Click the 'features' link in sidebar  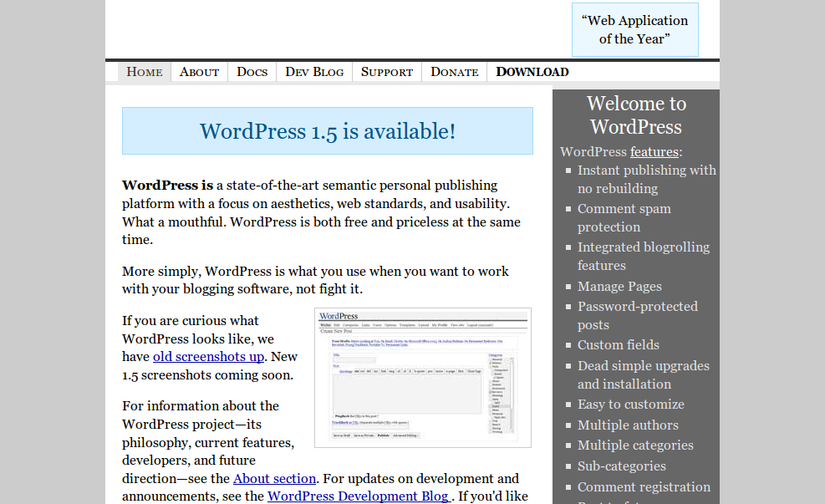pos(654,152)
